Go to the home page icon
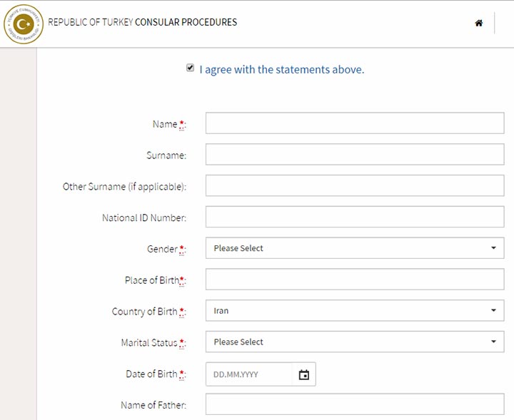Viewport: 514px width, 420px height. pos(478,23)
